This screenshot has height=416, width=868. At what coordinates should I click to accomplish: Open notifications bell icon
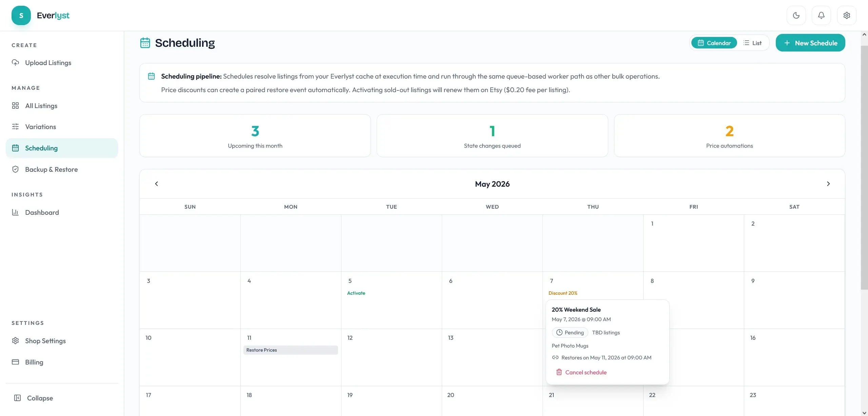tap(821, 15)
